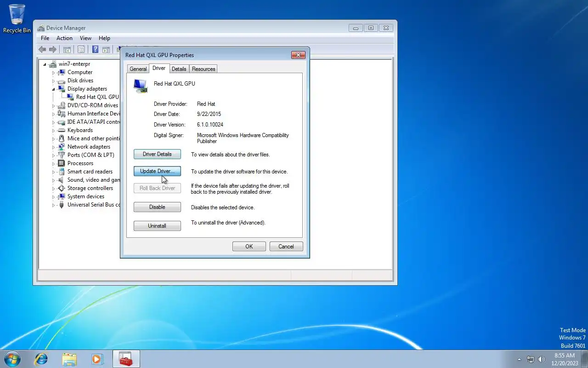Click the network icon in system tray
Screen dimensions: 588x368
[x=531, y=359]
